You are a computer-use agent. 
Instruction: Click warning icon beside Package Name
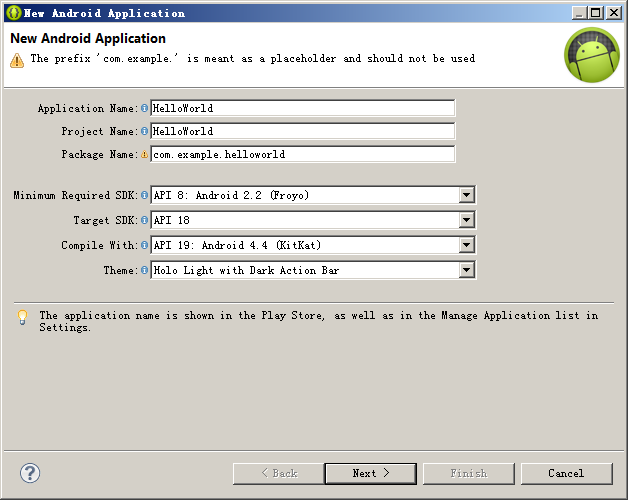[x=144, y=154]
